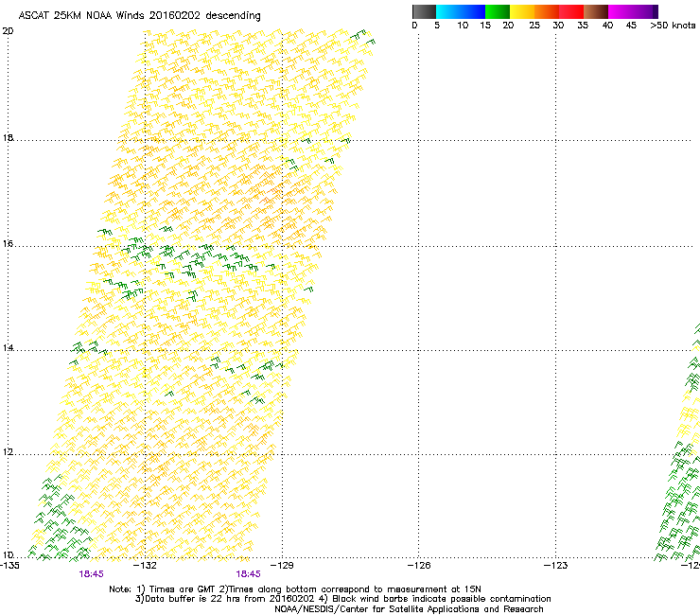Viewport: 700px width, 615px height.
Task: Click the latitude label '12'
Action: click(x=8, y=452)
